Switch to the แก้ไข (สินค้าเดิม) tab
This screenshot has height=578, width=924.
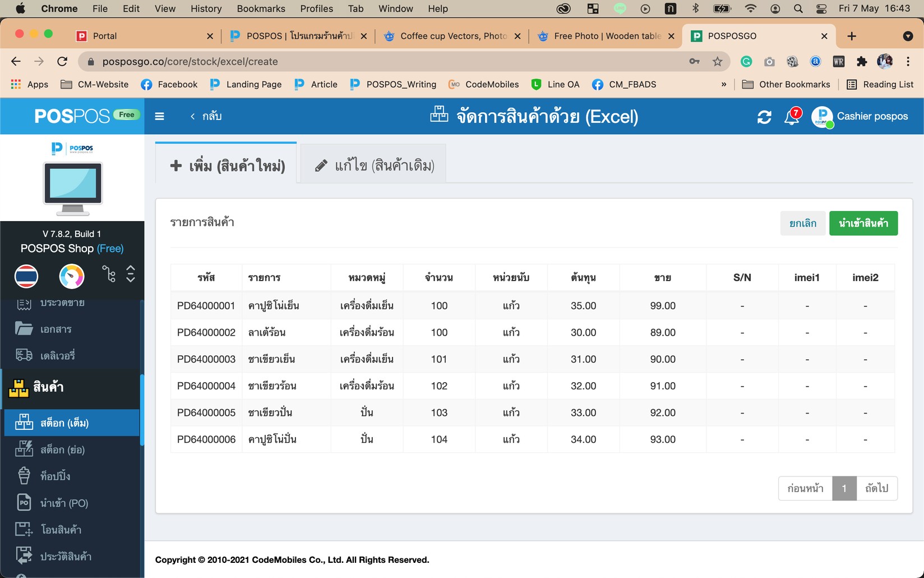pyautogui.click(x=372, y=164)
